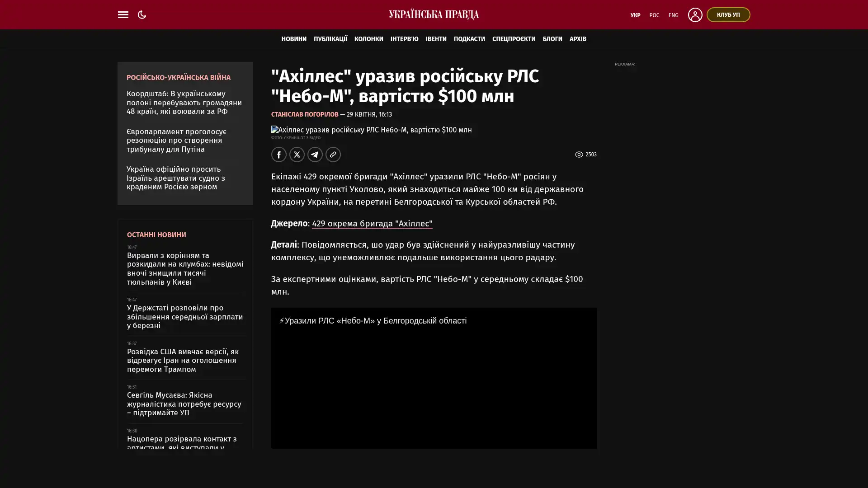
Task: Open the КОЛОНКИ section
Action: coord(369,39)
